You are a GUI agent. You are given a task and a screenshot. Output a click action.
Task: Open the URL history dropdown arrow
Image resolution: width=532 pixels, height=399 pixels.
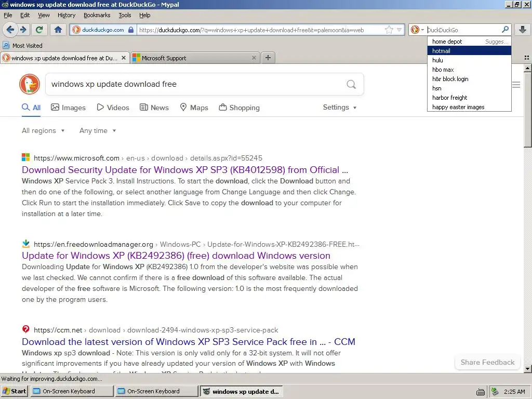(x=400, y=30)
